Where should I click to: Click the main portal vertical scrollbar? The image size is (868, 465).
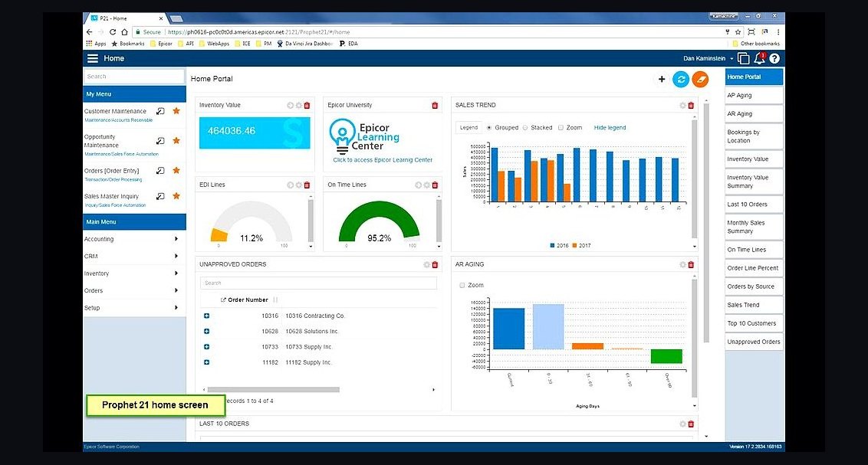point(706,222)
